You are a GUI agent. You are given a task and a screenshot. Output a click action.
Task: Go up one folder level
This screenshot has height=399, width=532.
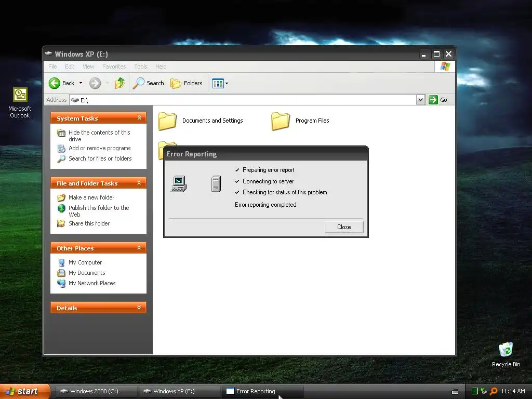pos(120,83)
